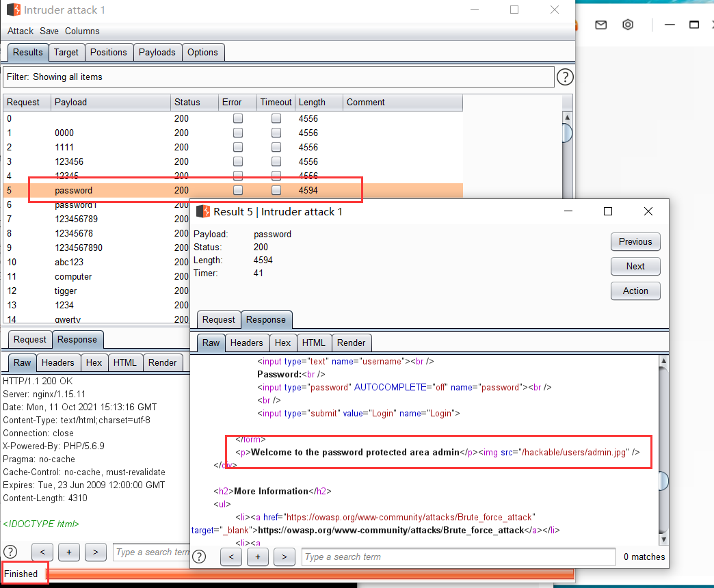The height and width of the screenshot is (588, 714).
Task: Click the Previous button in Result 5
Action: tap(635, 241)
